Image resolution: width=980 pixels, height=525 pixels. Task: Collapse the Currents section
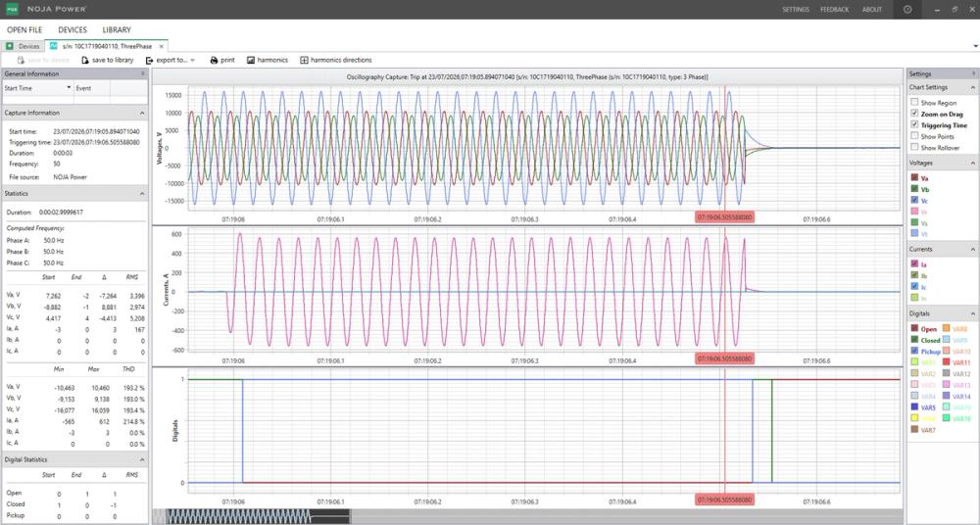coord(973,249)
